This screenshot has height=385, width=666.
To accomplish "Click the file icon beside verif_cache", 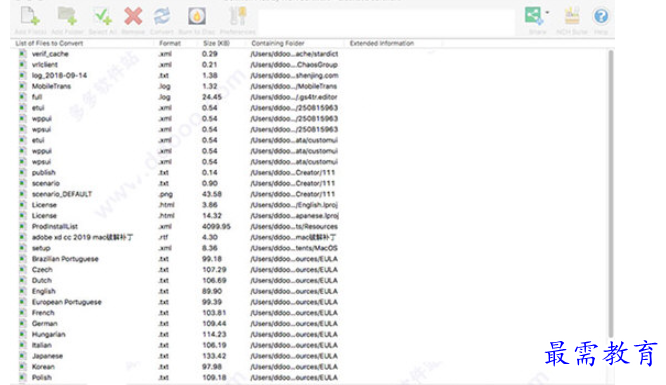I will click(x=22, y=54).
